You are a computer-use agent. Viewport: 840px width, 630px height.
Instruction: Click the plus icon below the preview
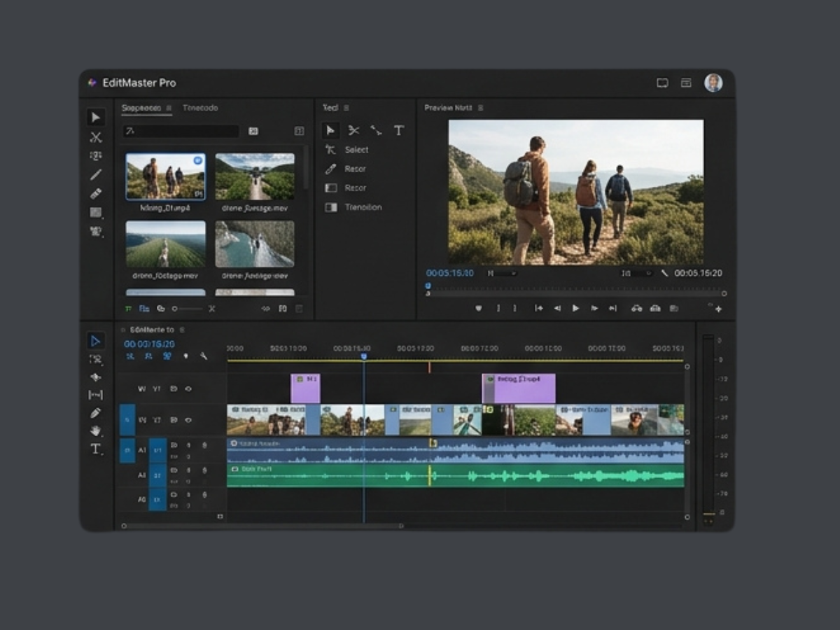(718, 309)
